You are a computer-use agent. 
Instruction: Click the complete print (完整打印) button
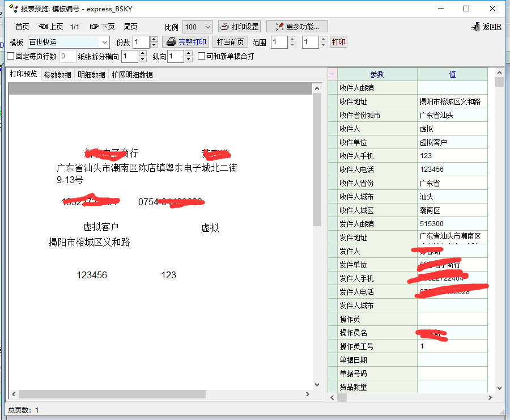point(186,42)
